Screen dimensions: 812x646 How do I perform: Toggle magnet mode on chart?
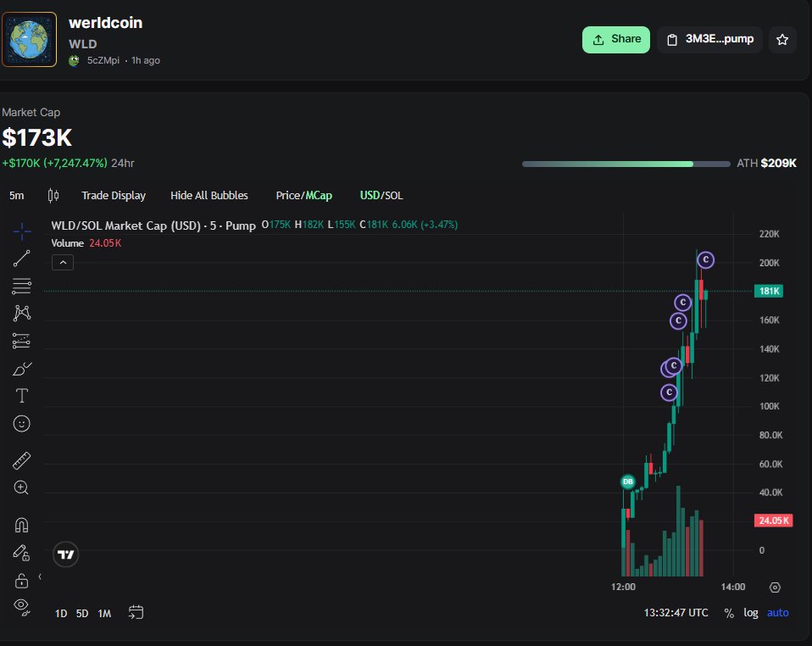[x=21, y=526]
